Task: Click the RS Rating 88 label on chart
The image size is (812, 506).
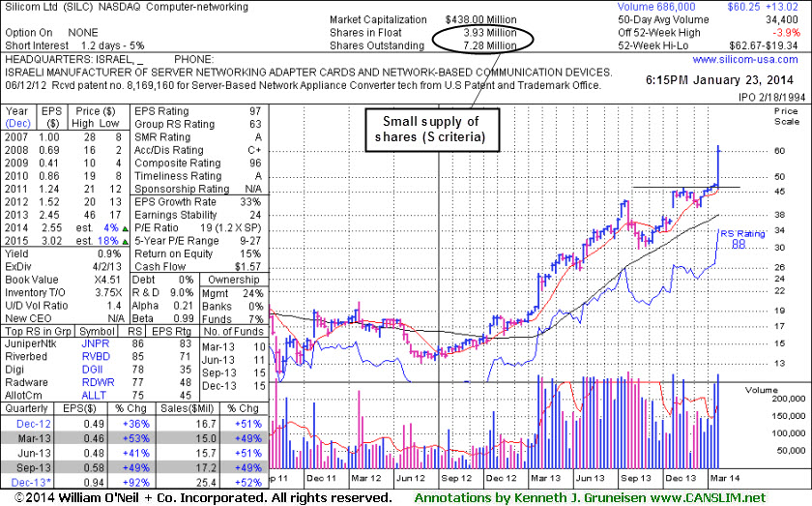Action: (742, 238)
